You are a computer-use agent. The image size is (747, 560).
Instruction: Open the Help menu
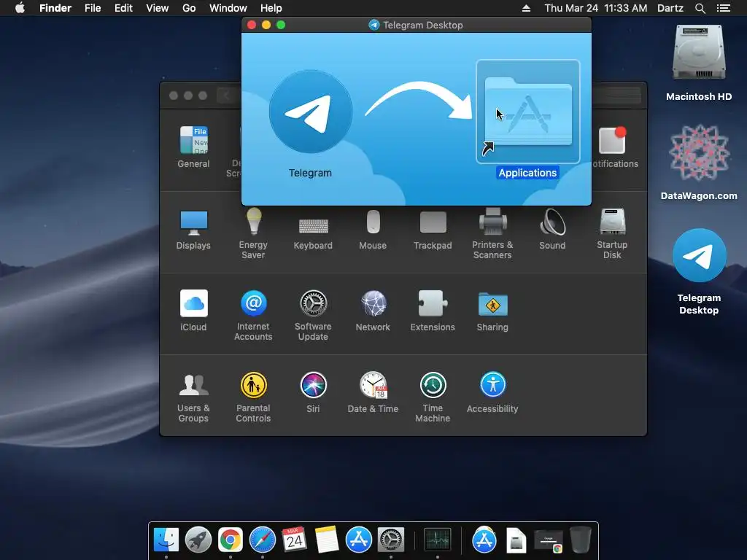(x=271, y=8)
